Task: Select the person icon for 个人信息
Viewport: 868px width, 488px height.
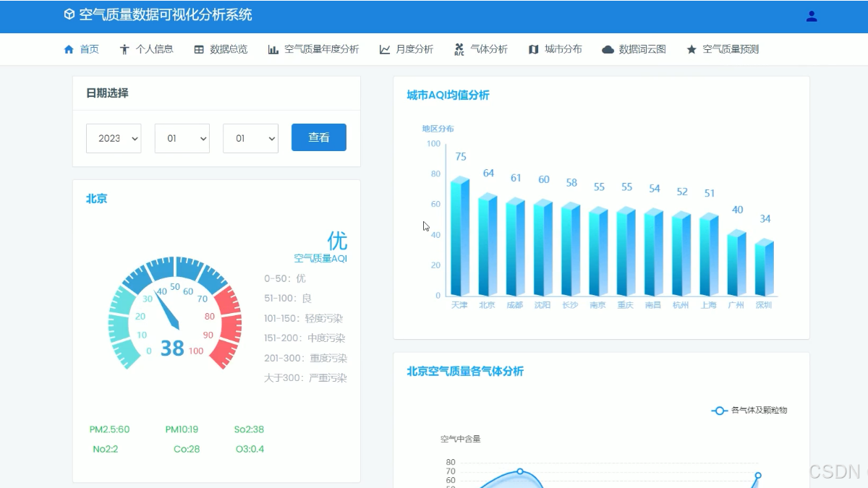Action: (x=124, y=49)
